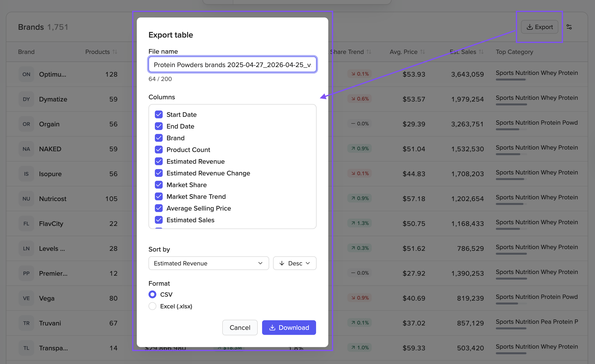
Task: Click the $27.92 price for Premier
Action: pyautogui.click(x=414, y=273)
